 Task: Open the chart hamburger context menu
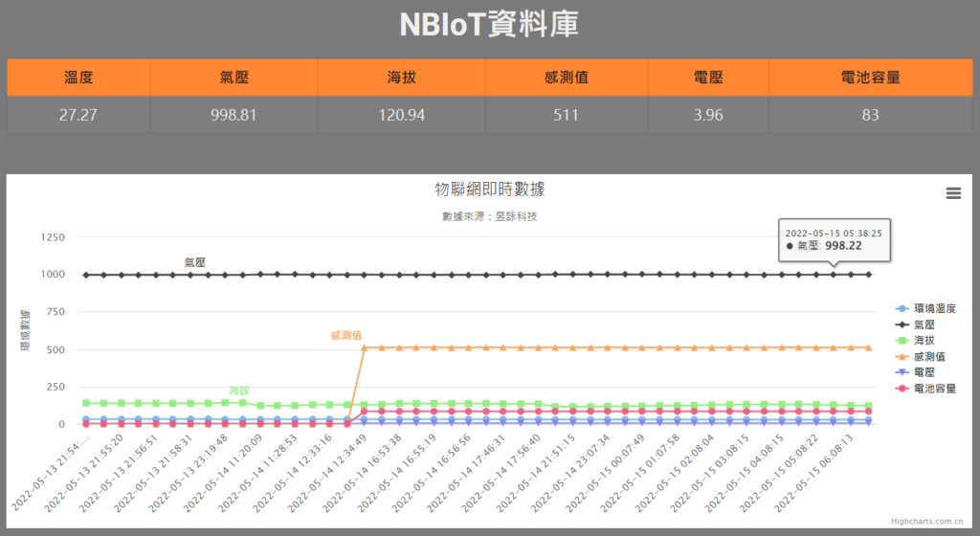[x=952, y=193]
